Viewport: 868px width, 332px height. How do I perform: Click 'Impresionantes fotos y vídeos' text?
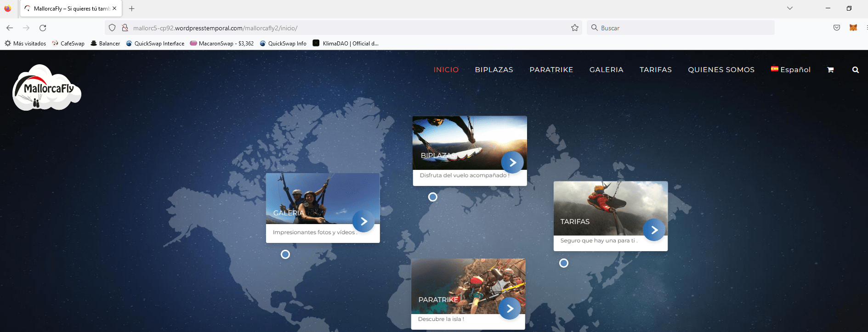coord(314,232)
